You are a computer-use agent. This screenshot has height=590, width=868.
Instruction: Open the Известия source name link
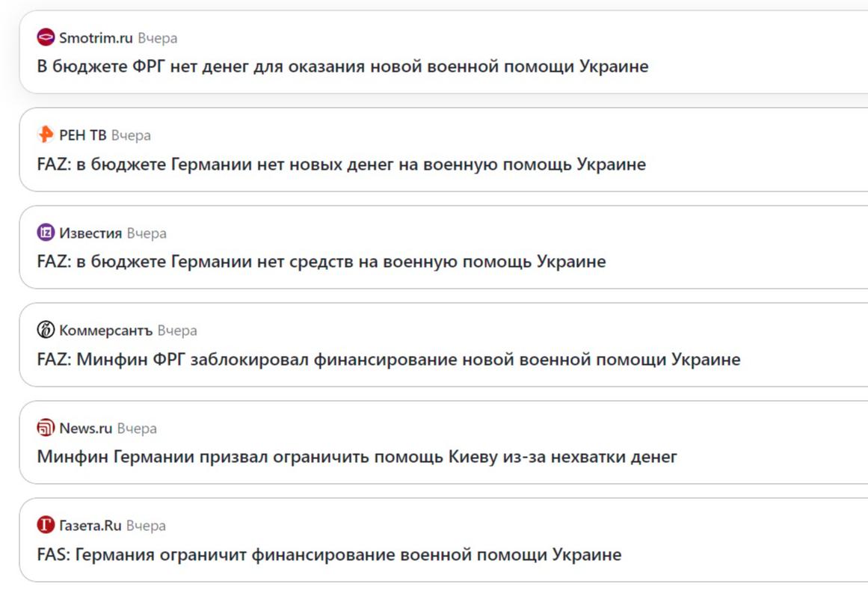click(90, 233)
